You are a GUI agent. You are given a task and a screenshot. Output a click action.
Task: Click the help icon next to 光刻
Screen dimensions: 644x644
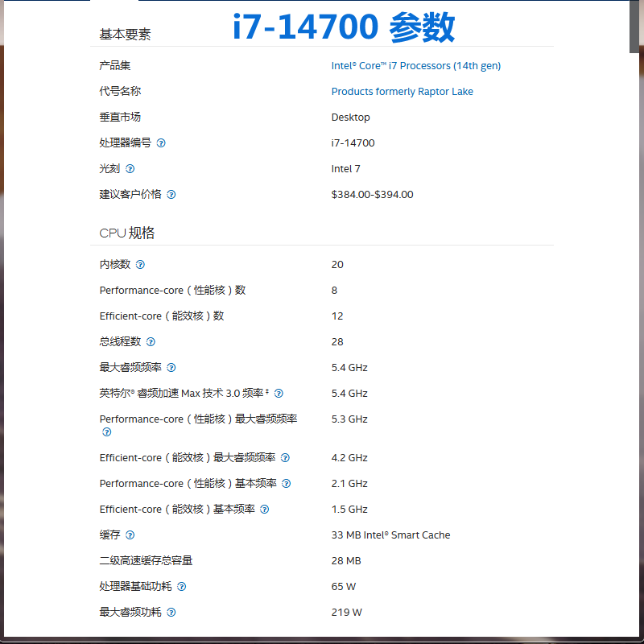(x=130, y=169)
